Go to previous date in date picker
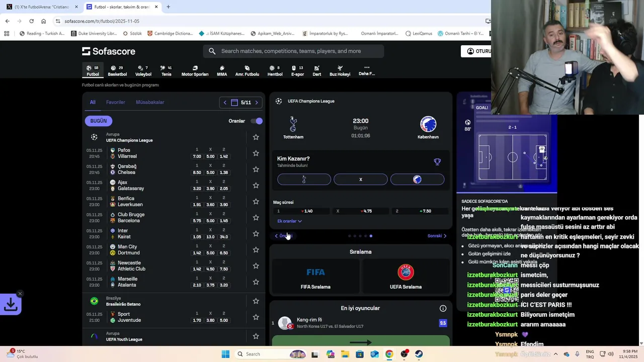644x362 pixels. click(225, 103)
